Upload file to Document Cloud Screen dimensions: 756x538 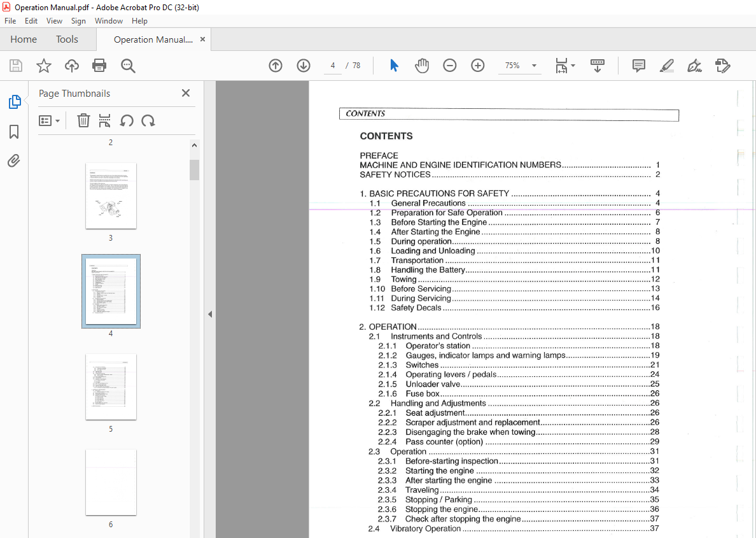pos(72,66)
